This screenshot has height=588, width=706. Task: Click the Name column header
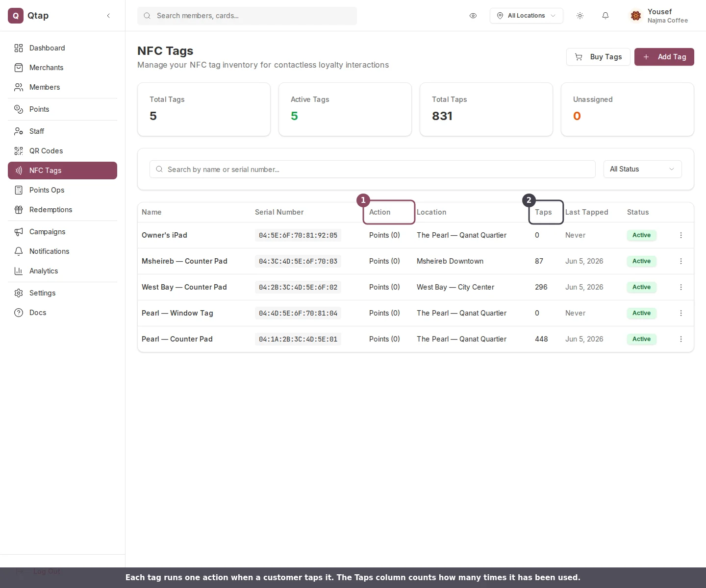pyautogui.click(x=151, y=212)
